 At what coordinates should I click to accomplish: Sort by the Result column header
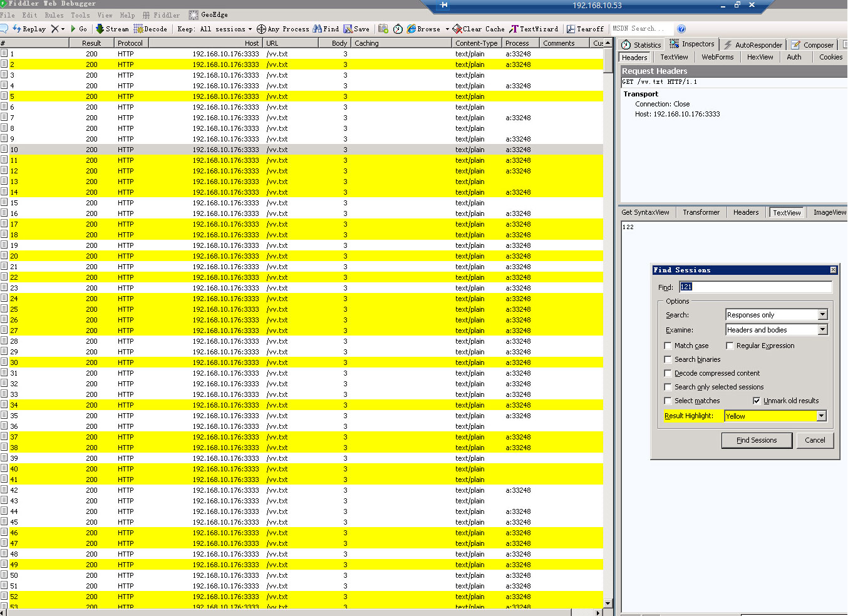[91, 43]
